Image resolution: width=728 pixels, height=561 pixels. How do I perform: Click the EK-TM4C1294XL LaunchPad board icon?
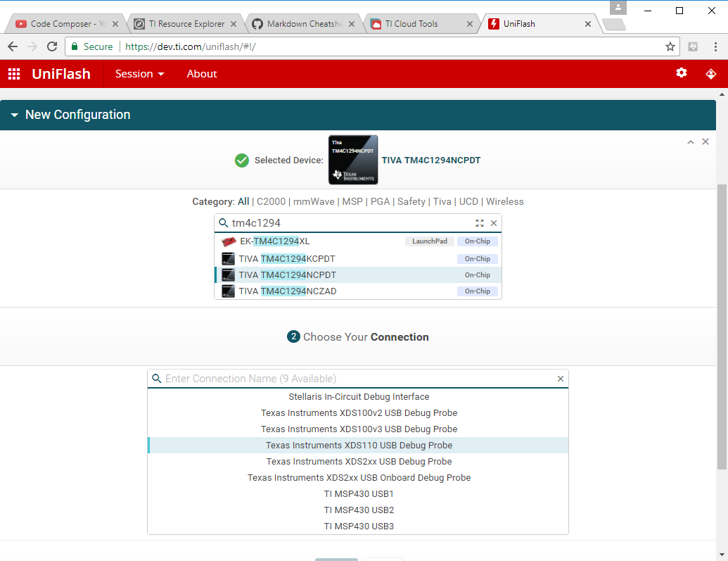pos(229,241)
